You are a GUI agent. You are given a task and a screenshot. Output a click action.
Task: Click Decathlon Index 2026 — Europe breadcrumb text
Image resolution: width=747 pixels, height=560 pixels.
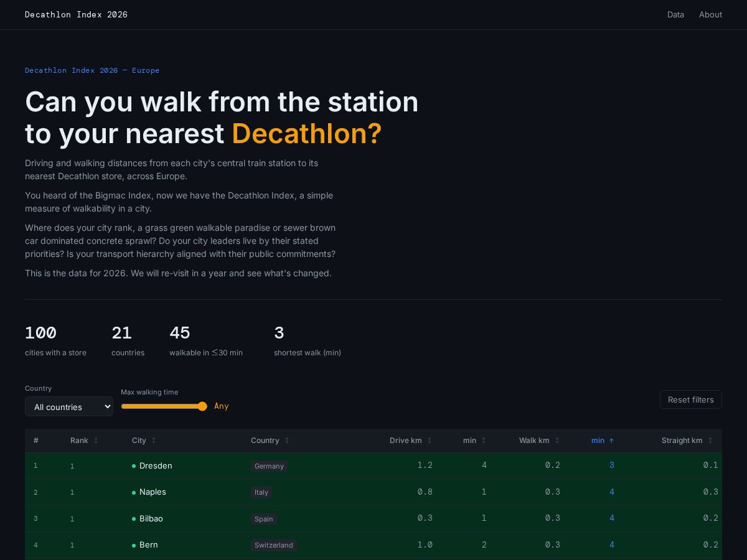pos(92,70)
